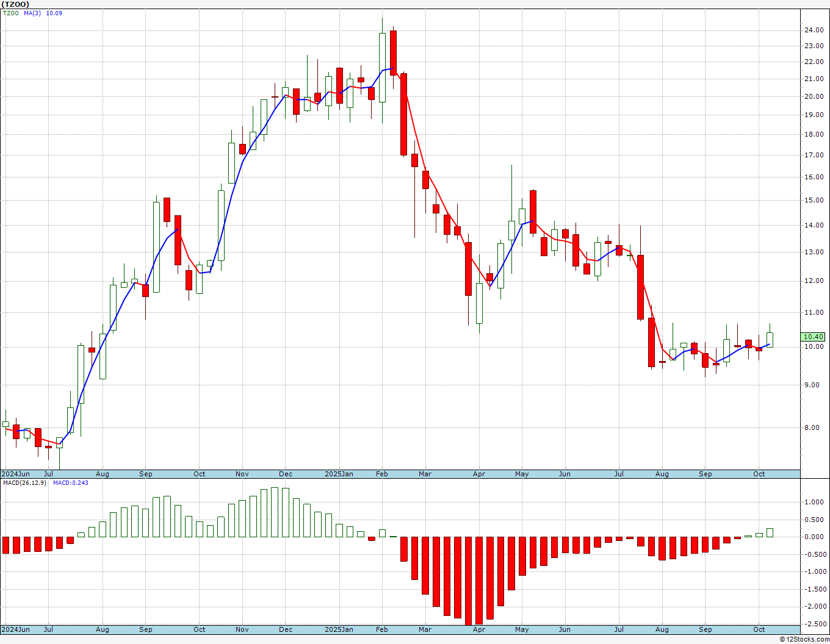The width and height of the screenshot is (830, 644).
Task: Click the -2.500 MACD axis label
Action: point(812,624)
